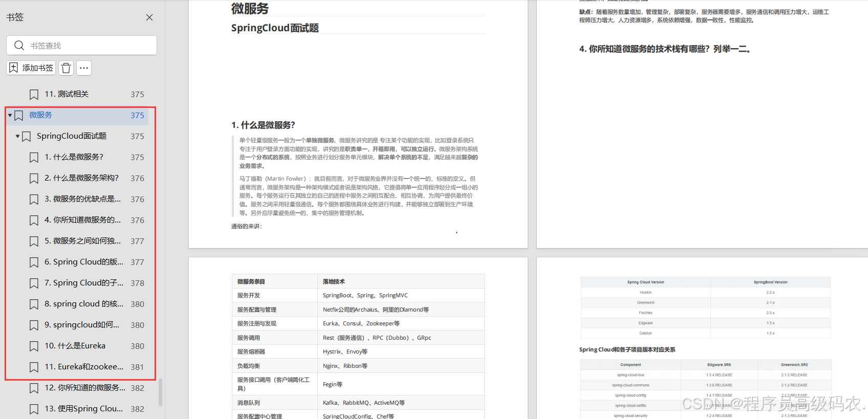Click the 书签 panel title
Image resolution: width=868 pixels, height=419 pixels.
click(15, 17)
